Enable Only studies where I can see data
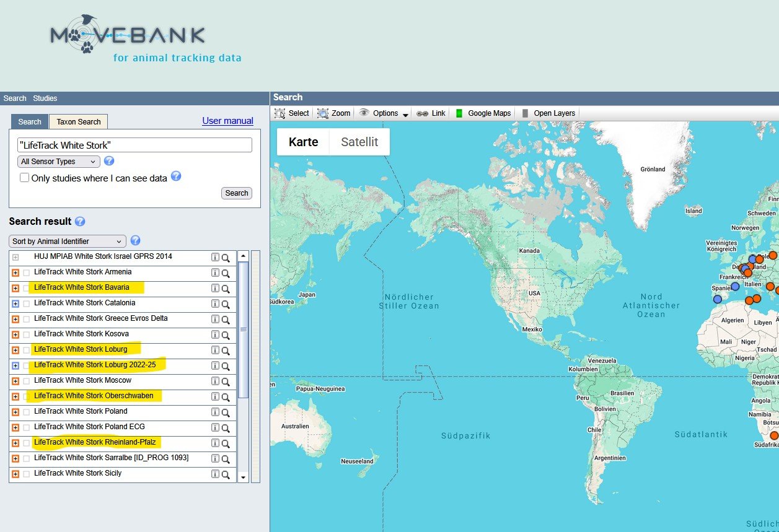The height and width of the screenshot is (532, 779). click(x=25, y=178)
